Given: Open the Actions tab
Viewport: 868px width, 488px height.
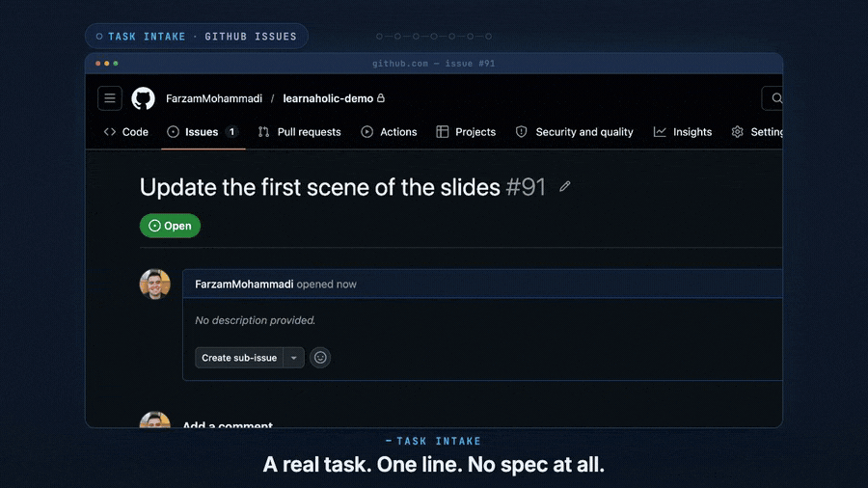Looking at the screenshot, I should (x=390, y=132).
